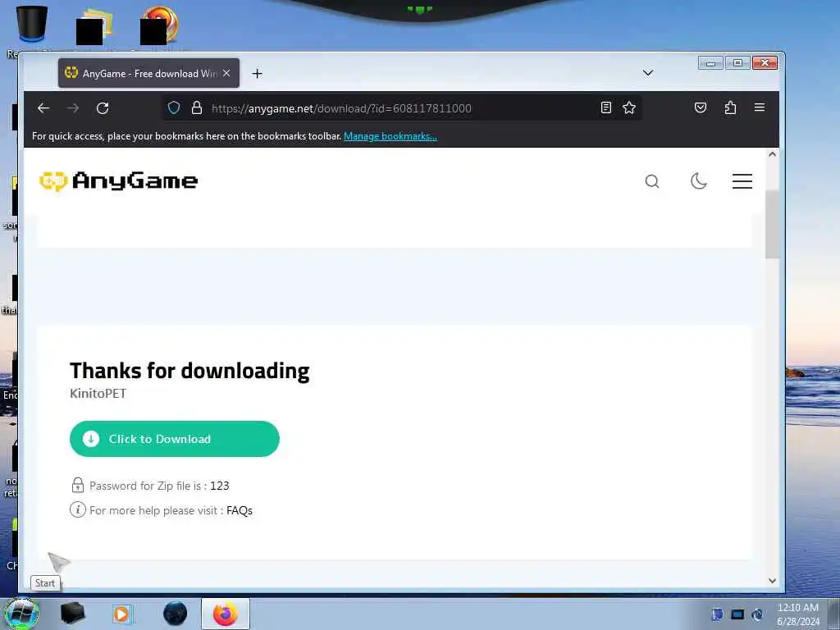840x630 pixels.
Task: Toggle reader view in address bar
Action: pos(606,108)
